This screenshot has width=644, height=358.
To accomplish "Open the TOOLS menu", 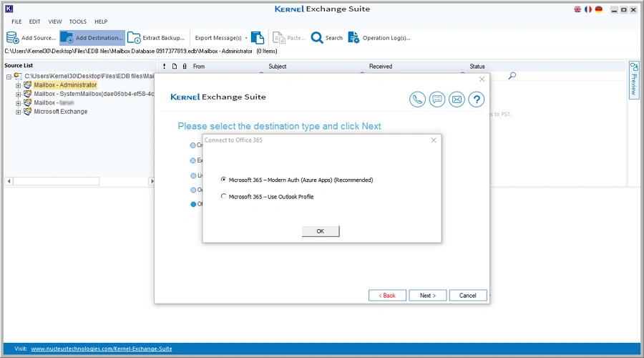I will tap(77, 21).
